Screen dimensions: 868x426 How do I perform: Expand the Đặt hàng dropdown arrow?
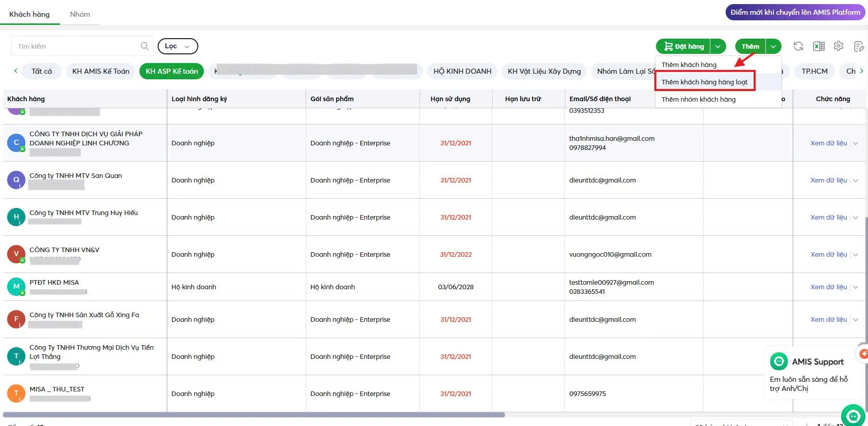click(718, 46)
